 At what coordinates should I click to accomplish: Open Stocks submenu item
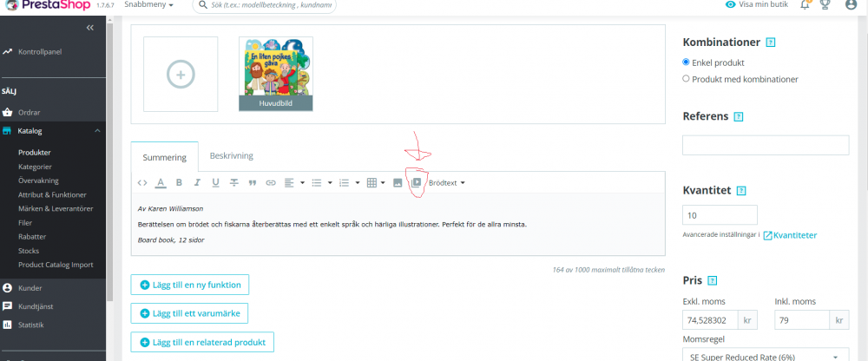pos(29,251)
